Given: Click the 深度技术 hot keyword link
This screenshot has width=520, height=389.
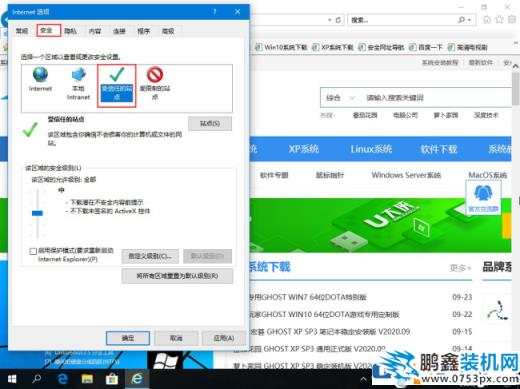Looking at the screenshot, I should pyautogui.click(x=486, y=116).
